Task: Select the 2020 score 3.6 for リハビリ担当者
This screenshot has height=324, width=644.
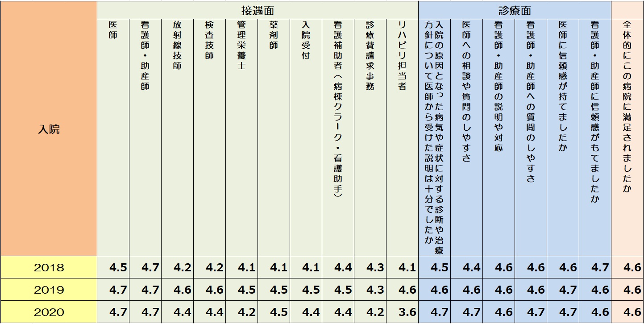Action: tap(403, 312)
